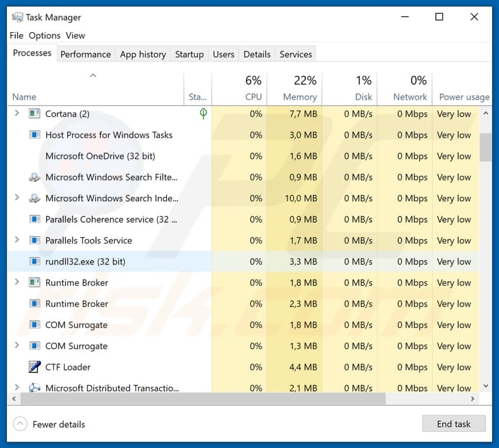499x448 pixels.
Task: Sort by the CPU column header
Action: coord(239,89)
